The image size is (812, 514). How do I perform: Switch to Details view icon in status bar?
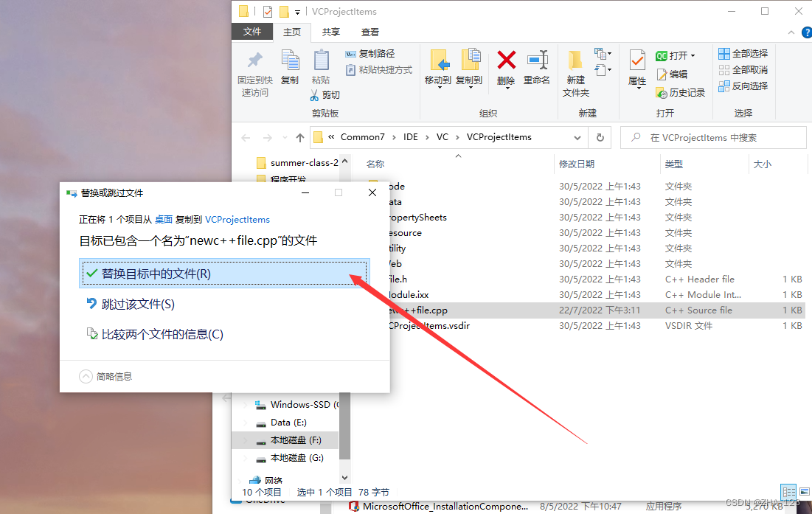(x=788, y=492)
